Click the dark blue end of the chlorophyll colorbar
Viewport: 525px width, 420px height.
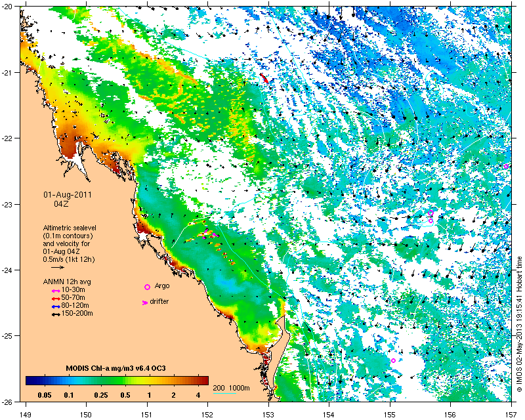(31, 381)
